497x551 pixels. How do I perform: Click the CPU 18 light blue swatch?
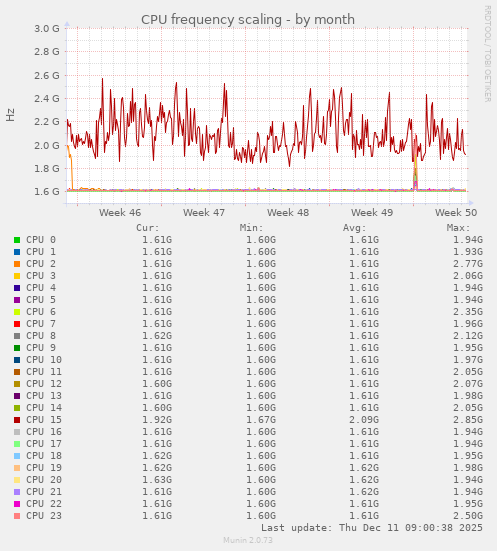(x=17, y=456)
